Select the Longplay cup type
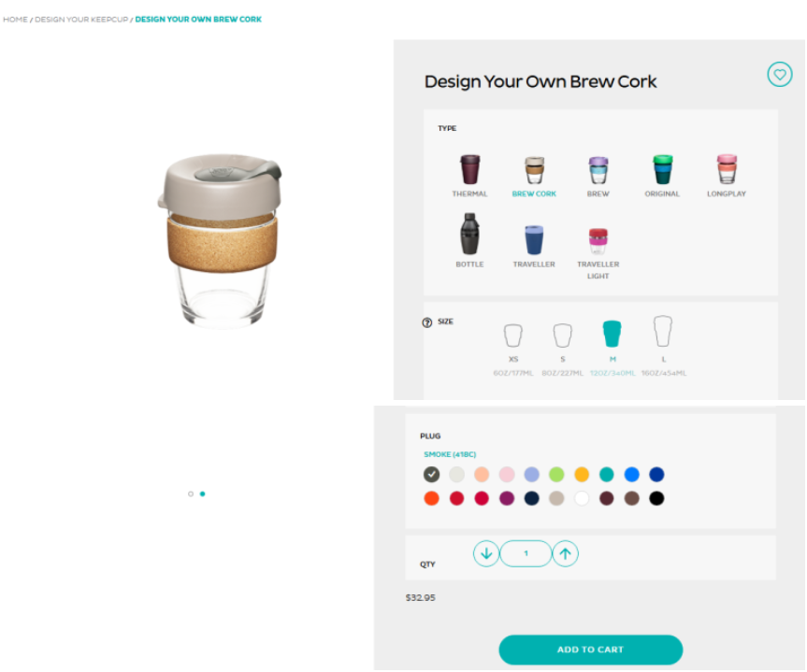 [x=727, y=176]
